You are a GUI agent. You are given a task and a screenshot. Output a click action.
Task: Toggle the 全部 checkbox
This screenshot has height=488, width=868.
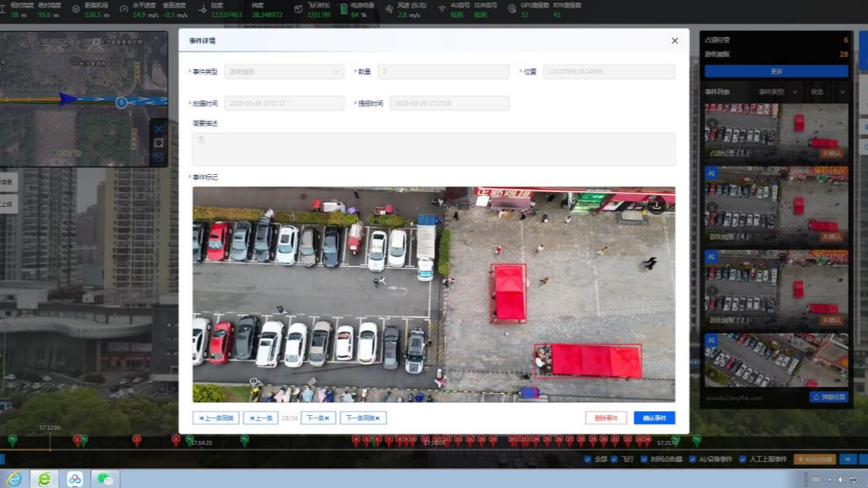pos(587,460)
